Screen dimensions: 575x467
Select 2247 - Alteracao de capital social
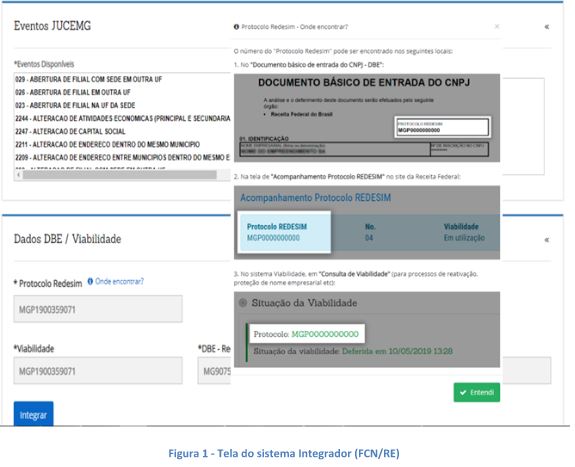pyautogui.click(x=70, y=131)
